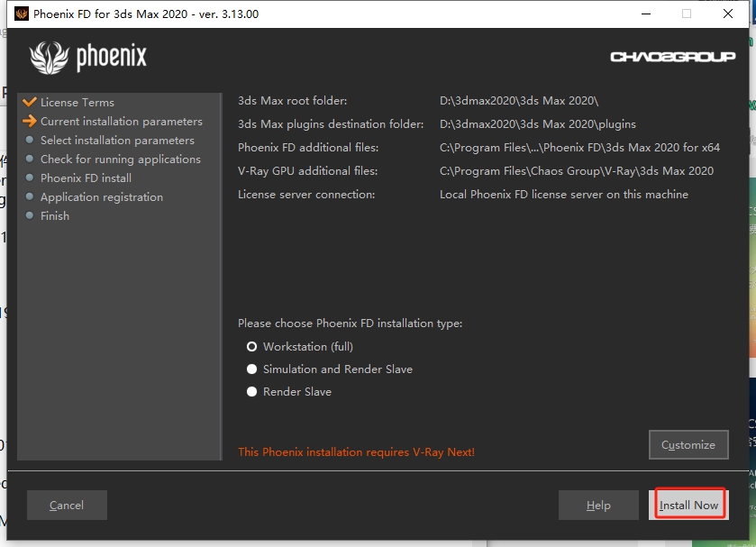Cancel the Phoenix FD installation
The image size is (756, 547).
click(67, 505)
